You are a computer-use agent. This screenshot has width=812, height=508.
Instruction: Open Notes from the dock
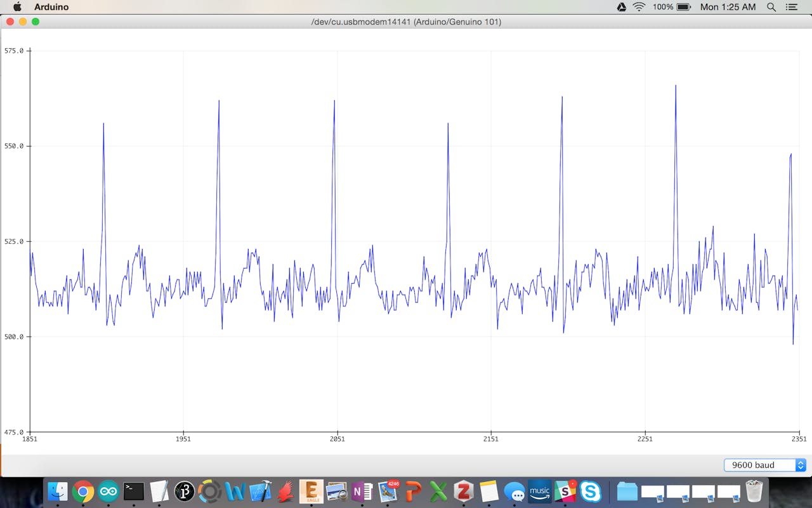tap(489, 491)
